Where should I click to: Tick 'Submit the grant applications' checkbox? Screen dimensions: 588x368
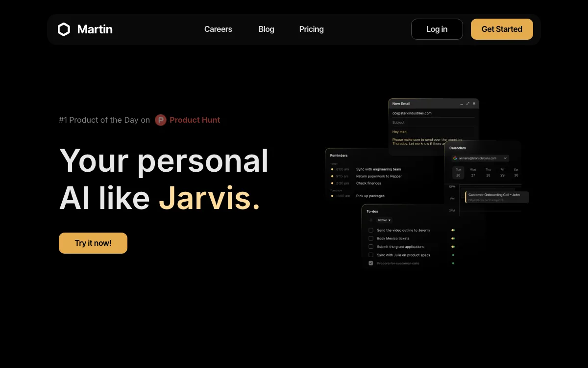tap(371, 247)
